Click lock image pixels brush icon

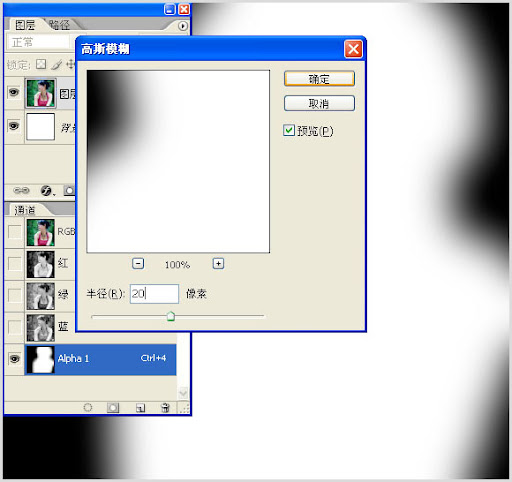(x=57, y=64)
